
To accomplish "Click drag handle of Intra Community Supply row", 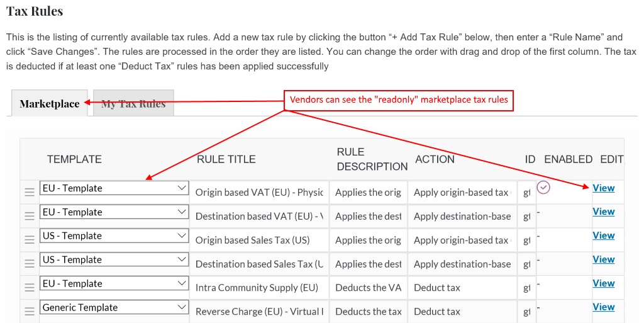I will [29, 287].
